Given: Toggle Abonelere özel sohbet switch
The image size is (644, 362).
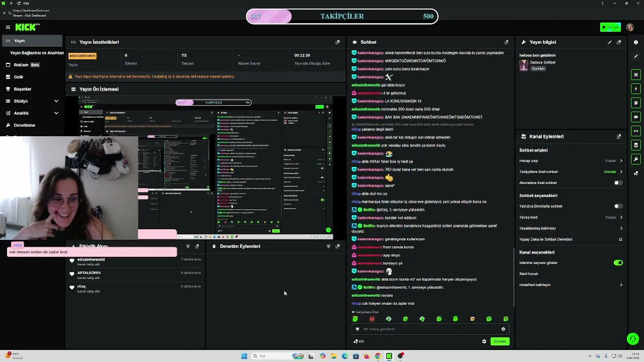Looking at the screenshot, I should pos(618,183).
